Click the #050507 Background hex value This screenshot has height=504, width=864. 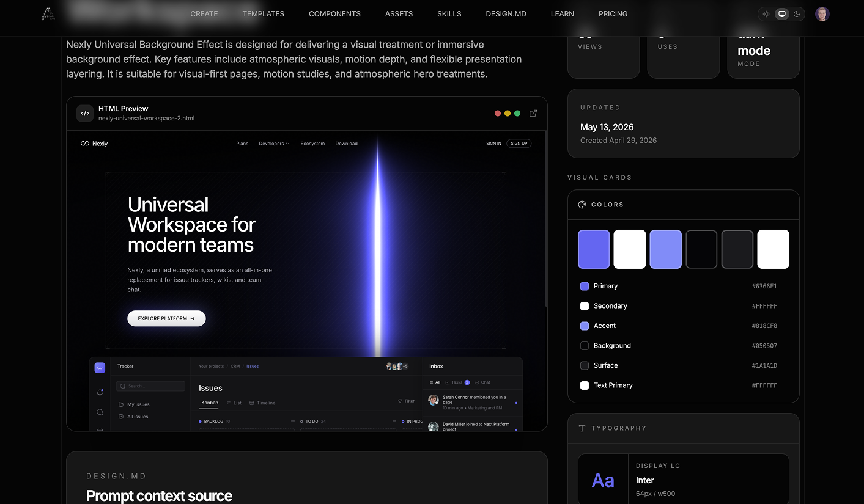(764, 346)
